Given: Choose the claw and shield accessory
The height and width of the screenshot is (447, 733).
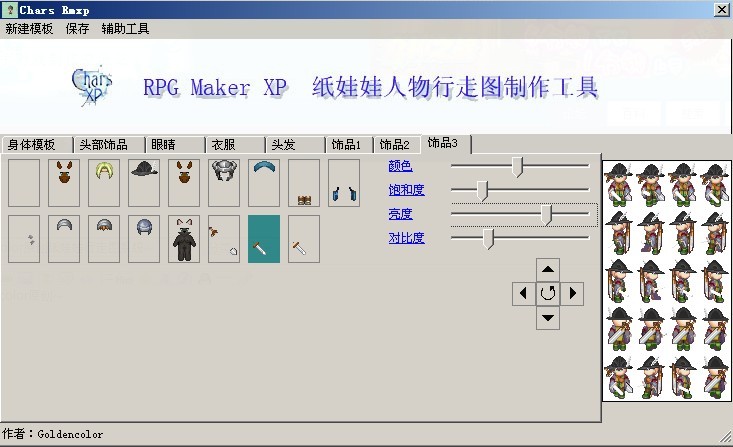Looking at the screenshot, I should click(x=224, y=239).
